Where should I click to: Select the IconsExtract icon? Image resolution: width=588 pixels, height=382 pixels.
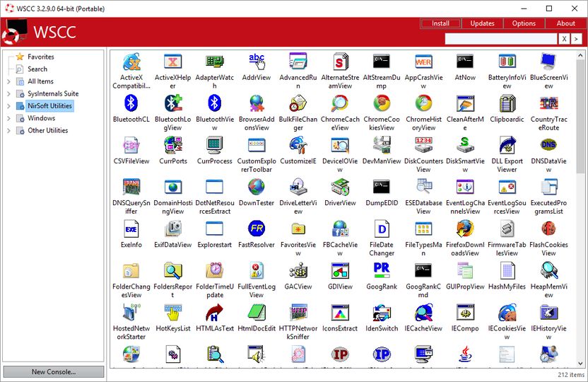(340, 312)
